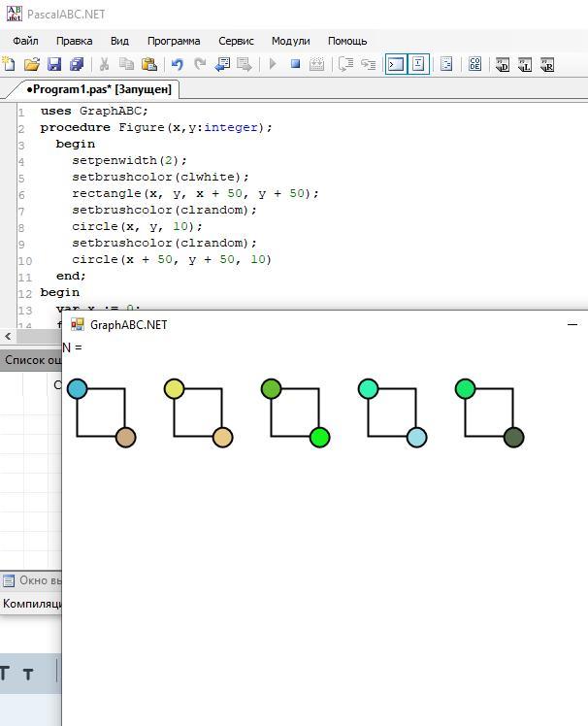Click the R release-mode icon

[x=547, y=64]
